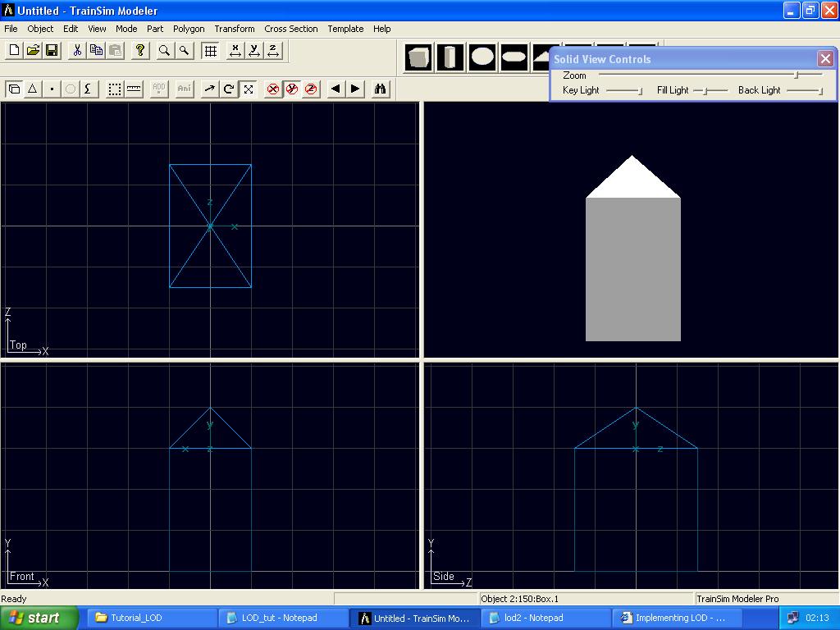Select the sphere primitive tool

click(482, 57)
